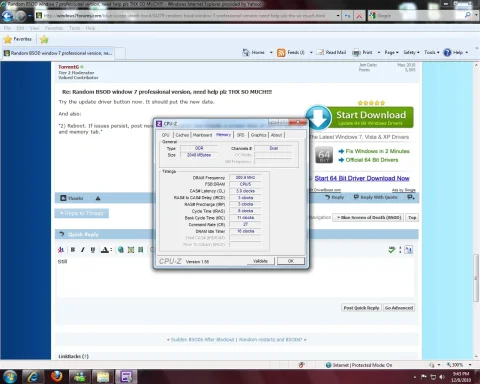Open the File menu in IE
The image size is (480, 384).
click(x=7, y=28)
